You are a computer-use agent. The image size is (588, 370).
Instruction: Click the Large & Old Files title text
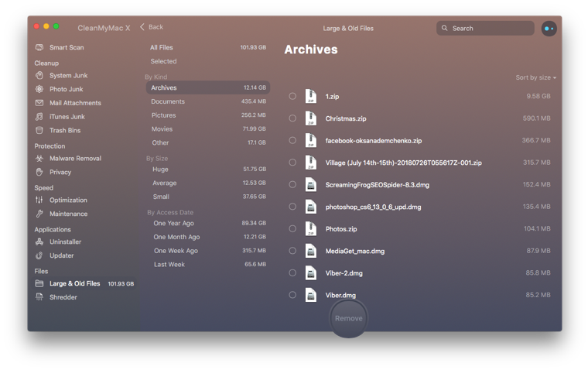[x=348, y=28]
